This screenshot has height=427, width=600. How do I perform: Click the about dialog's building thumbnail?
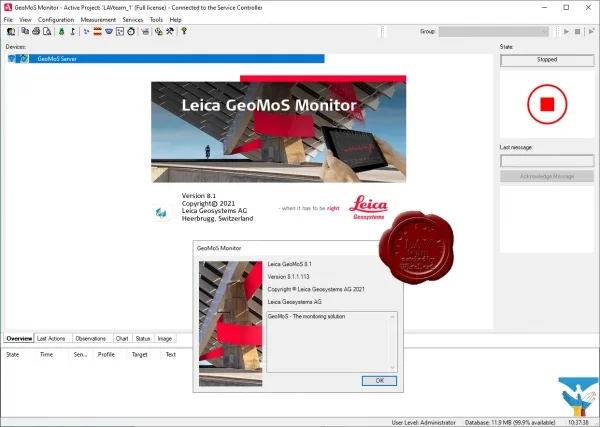click(230, 324)
